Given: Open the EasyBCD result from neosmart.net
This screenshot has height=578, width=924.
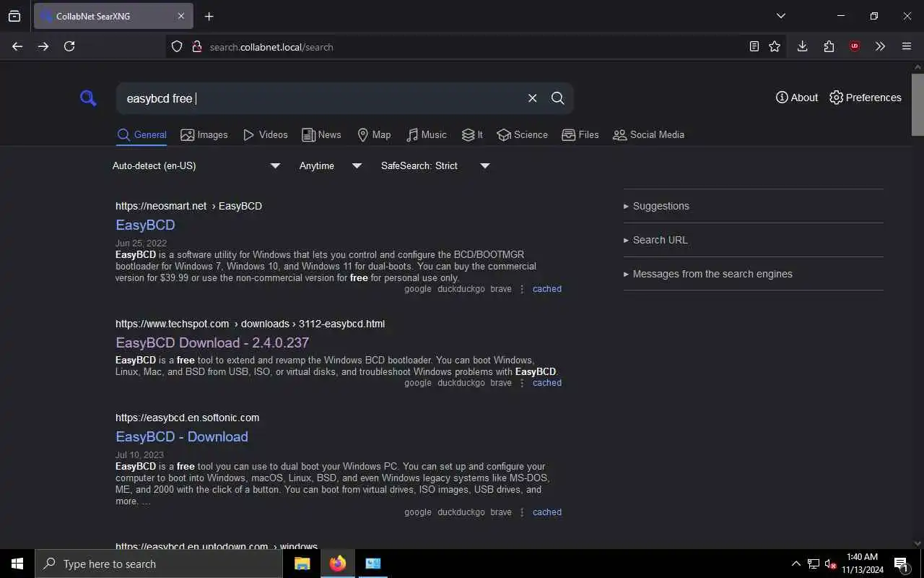Looking at the screenshot, I should coord(145,225).
